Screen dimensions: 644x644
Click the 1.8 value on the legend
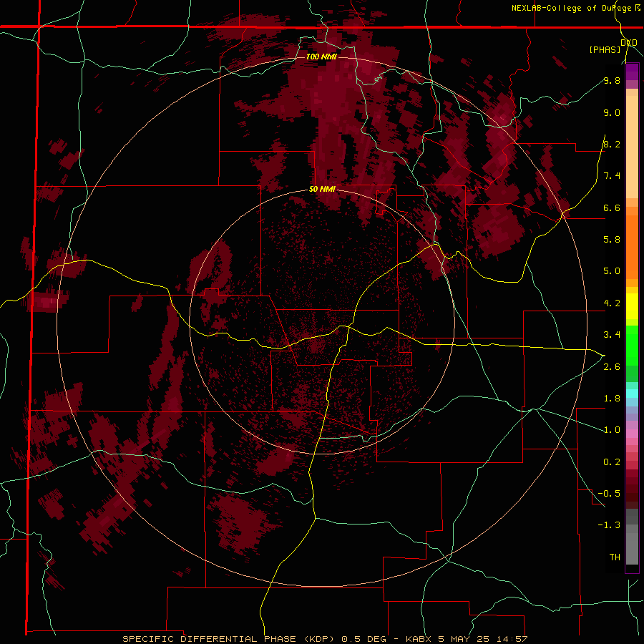[x=612, y=398]
